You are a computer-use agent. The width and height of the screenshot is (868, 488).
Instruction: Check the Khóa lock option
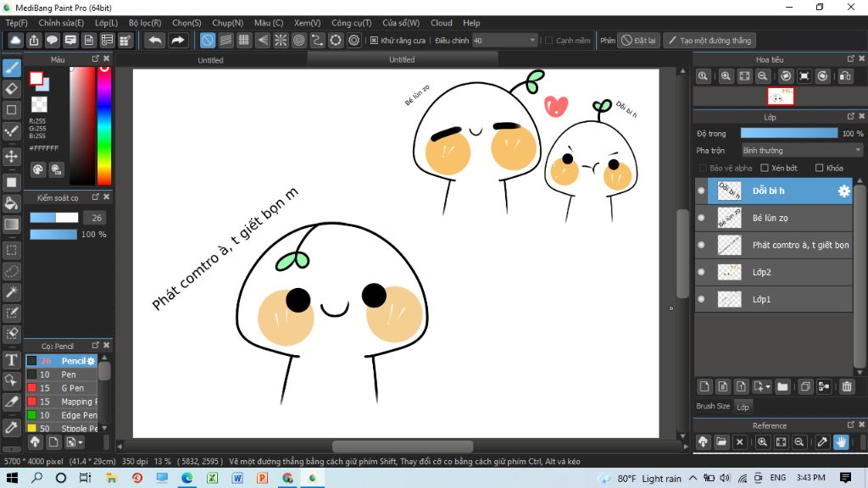tap(820, 168)
